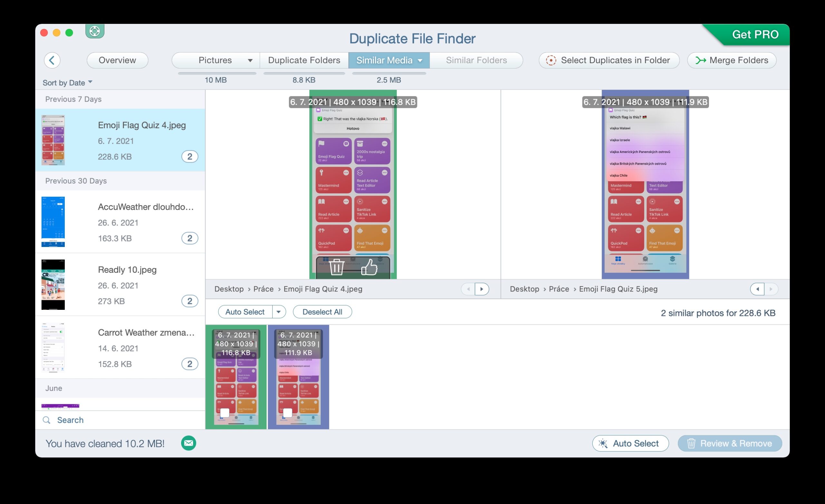Screen dimensions: 825x504
Task: Go back with the chevron arrow button
Action: (52, 60)
